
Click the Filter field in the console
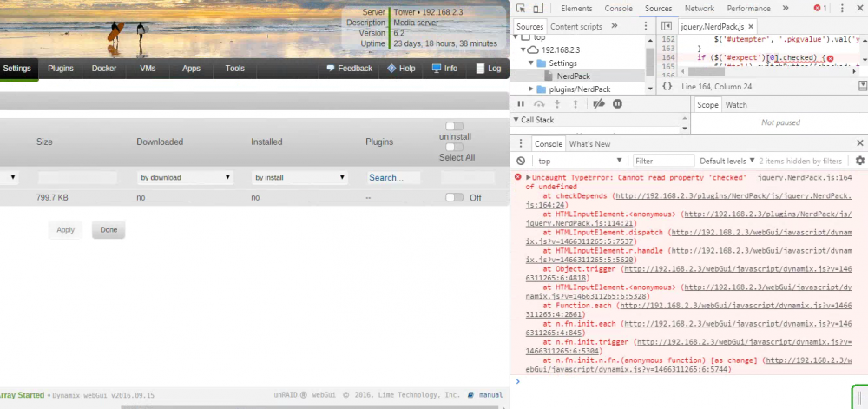tap(663, 161)
